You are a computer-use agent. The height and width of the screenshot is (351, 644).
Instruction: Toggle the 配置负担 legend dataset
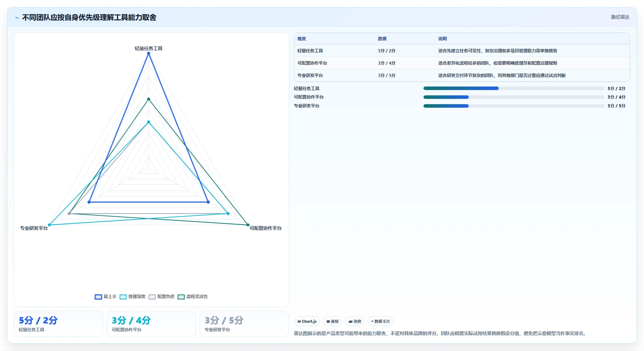click(x=162, y=297)
